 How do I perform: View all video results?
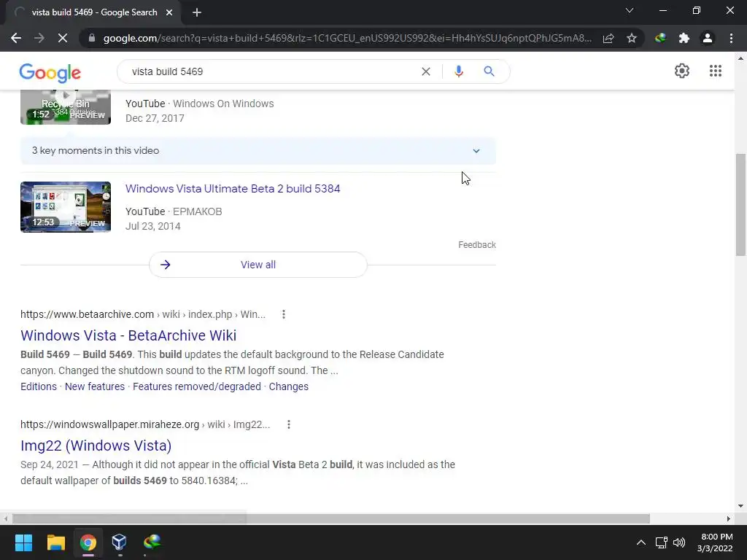(x=258, y=265)
